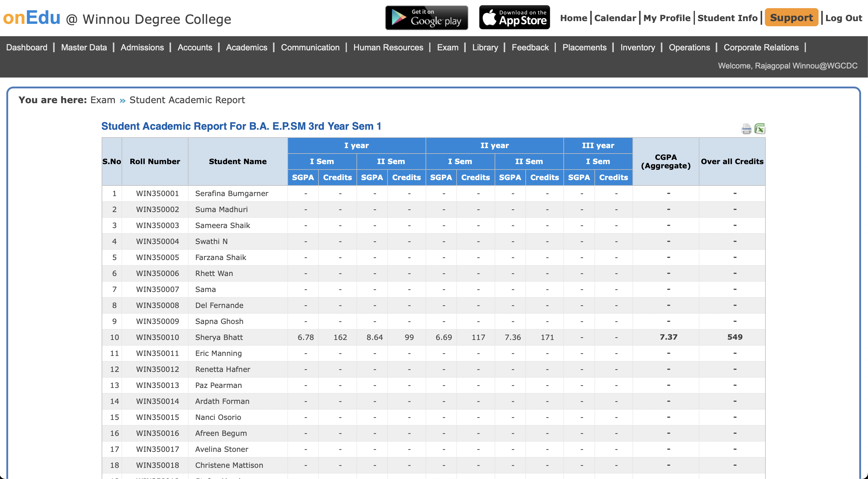Viewport: 868px width, 479px height.
Task: Open the Google Play download badge
Action: (x=426, y=17)
